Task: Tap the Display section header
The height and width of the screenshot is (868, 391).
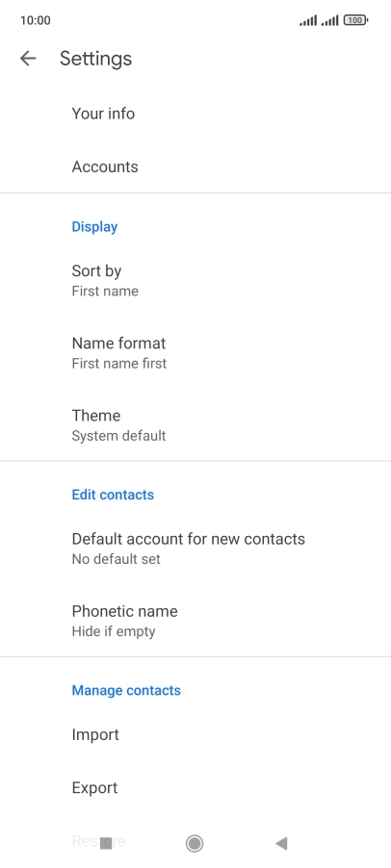Action: point(94,227)
